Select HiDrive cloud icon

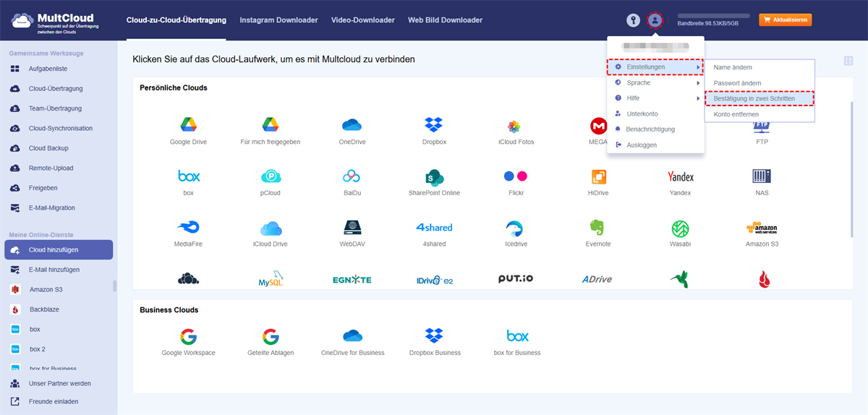click(x=598, y=176)
